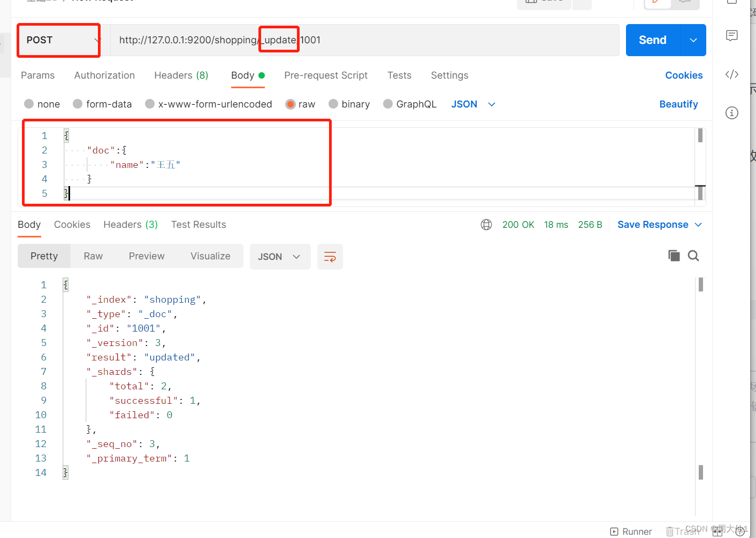756x538 pixels.
Task: Click the "successful": 1 line
Action: click(155, 401)
